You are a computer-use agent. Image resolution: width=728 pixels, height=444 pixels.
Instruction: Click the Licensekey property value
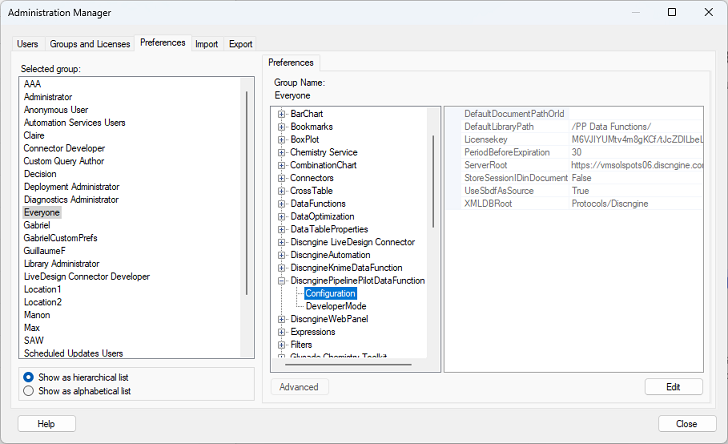coord(637,139)
